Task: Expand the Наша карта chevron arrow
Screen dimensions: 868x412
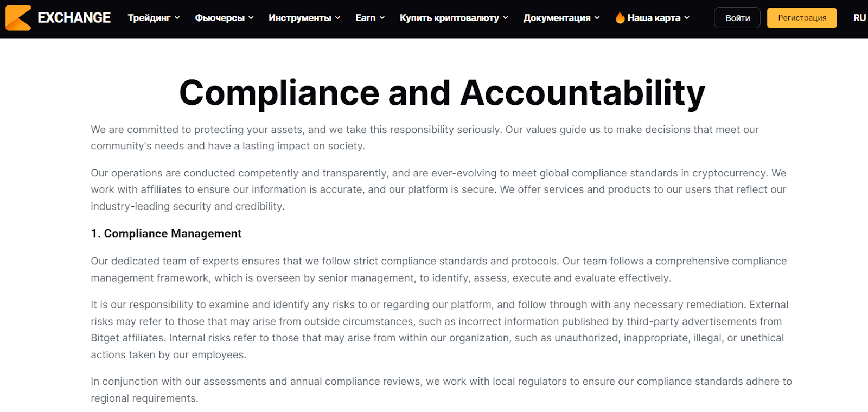Action: (687, 18)
